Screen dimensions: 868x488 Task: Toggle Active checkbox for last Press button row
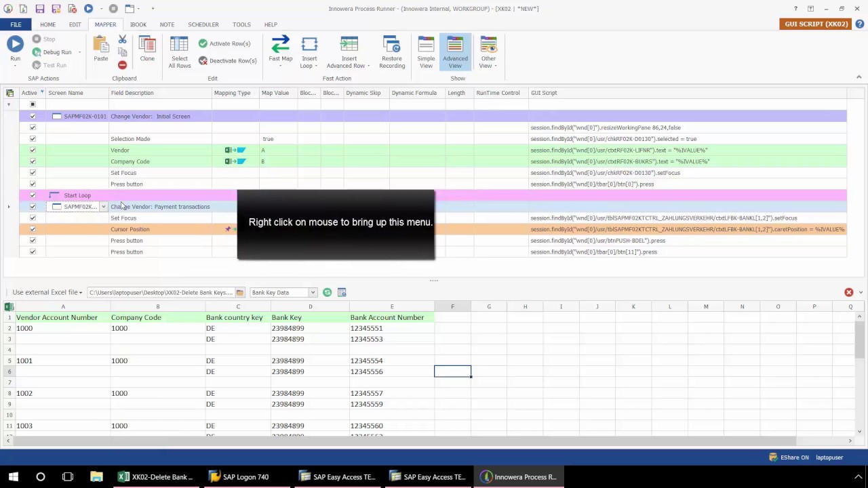tap(33, 252)
